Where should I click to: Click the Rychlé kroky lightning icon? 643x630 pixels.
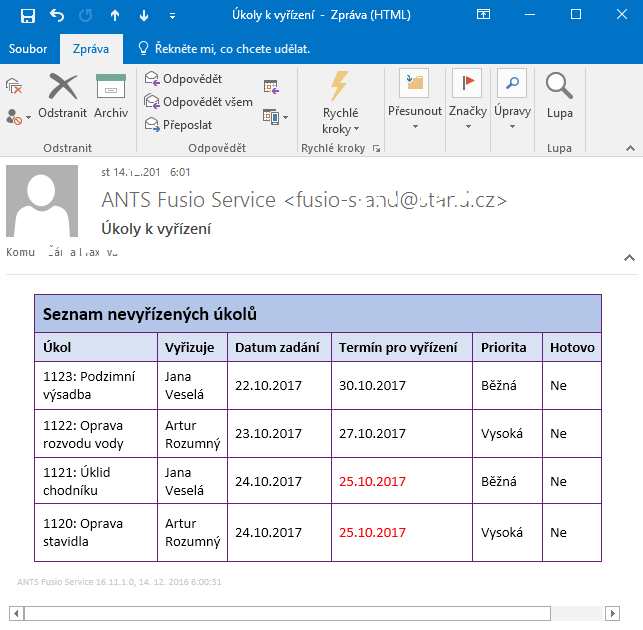click(340, 86)
